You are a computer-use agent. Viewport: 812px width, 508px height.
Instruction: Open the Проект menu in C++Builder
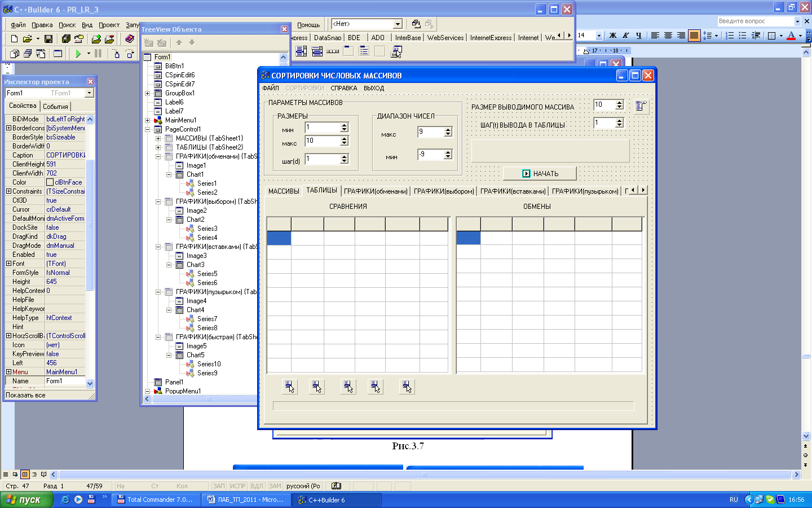point(109,25)
